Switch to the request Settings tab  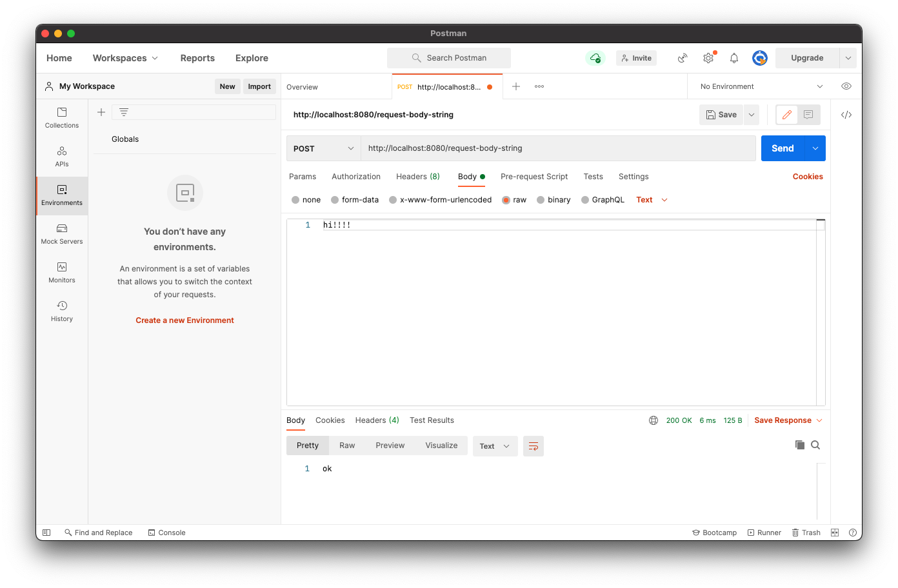tap(634, 177)
